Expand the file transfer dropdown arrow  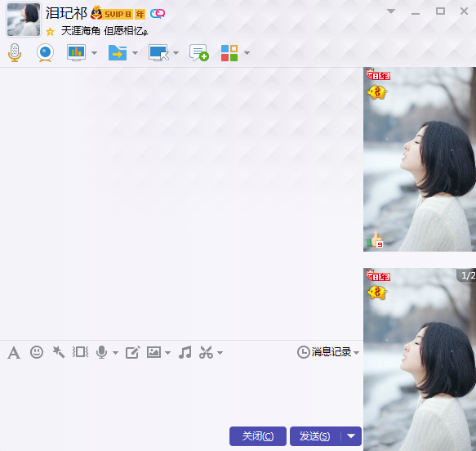pos(135,53)
